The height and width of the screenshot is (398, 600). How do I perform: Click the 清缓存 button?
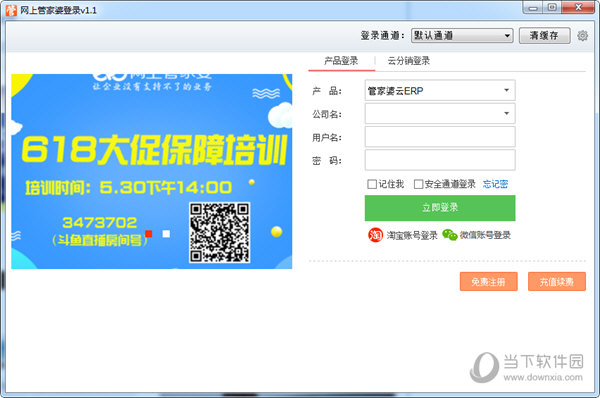(x=545, y=36)
